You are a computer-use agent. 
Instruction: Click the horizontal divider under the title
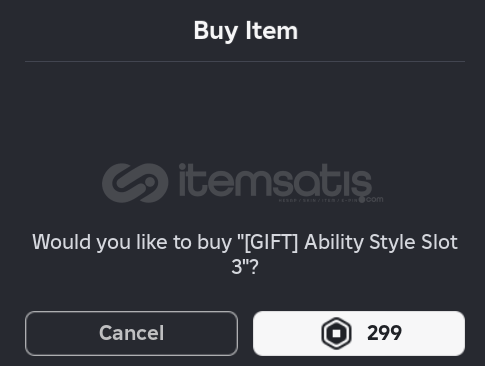[245, 61]
